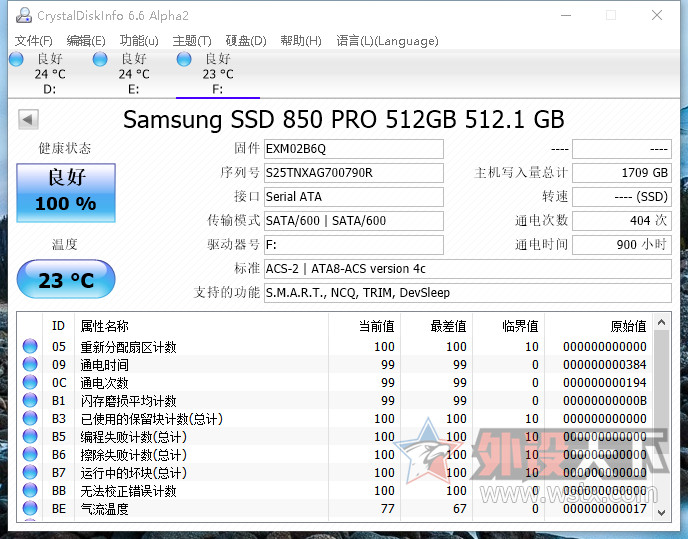Click status orb for attribute B6

(x=30, y=454)
